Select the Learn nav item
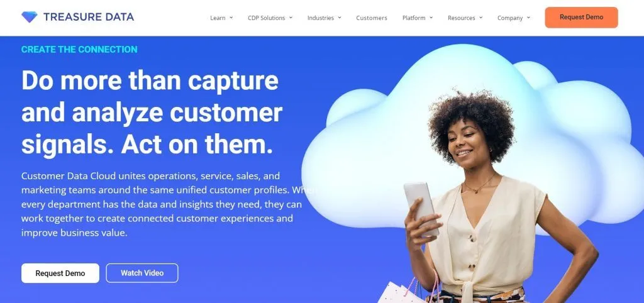 (218, 18)
